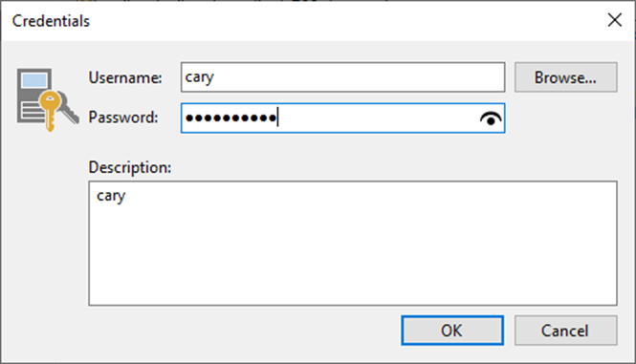
Task: Click the Description: label
Action: (x=130, y=167)
